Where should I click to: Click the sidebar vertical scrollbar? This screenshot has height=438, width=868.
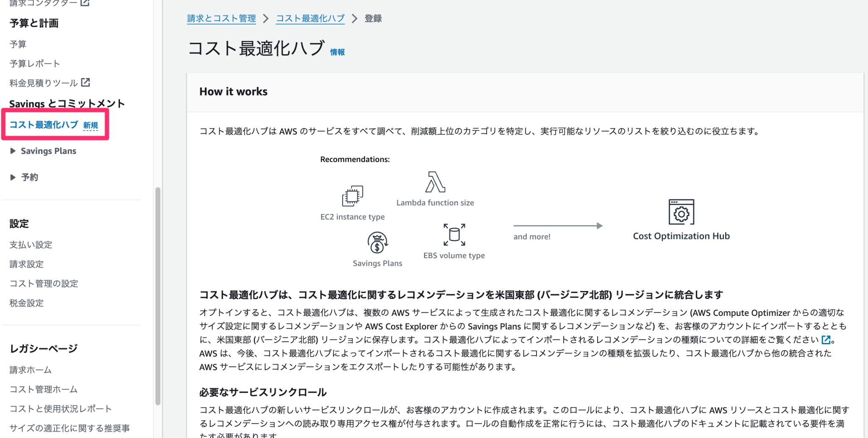[158, 297]
